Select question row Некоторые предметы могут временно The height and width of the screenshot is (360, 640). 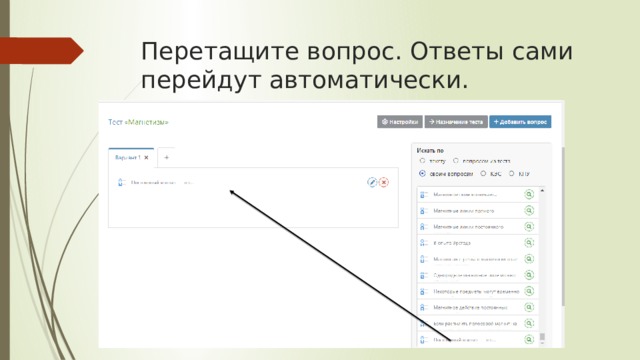click(x=478, y=291)
